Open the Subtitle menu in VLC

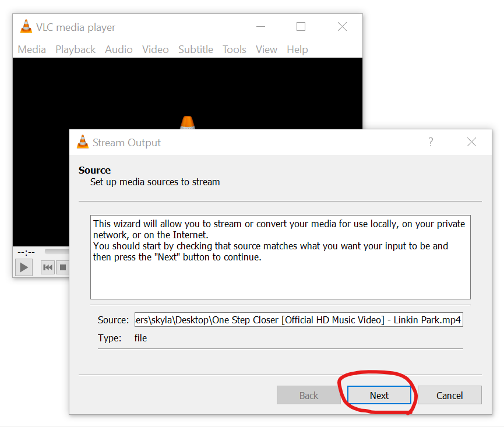click(x=195, y=50)
